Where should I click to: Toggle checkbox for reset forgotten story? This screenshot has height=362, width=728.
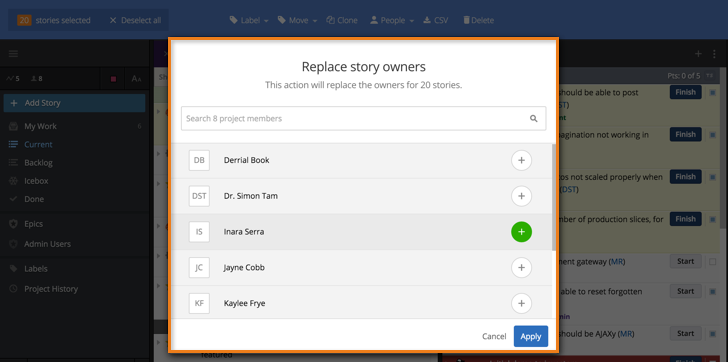(713, 292)
